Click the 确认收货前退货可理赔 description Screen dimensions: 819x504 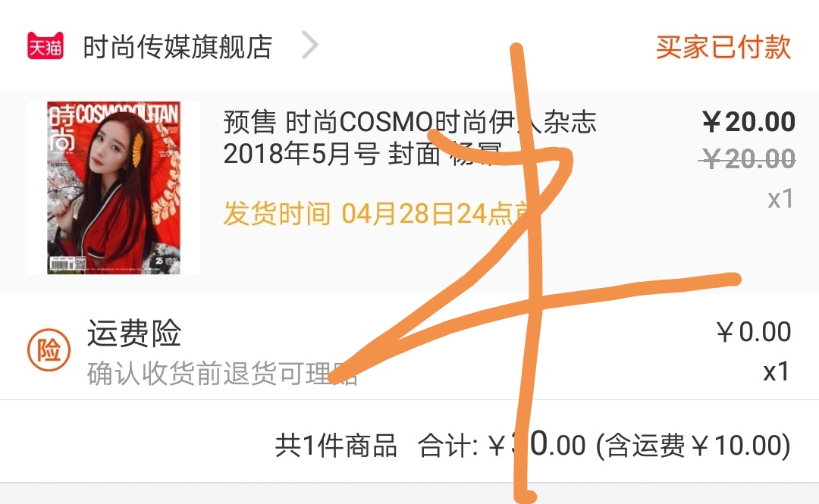(x=222, y=374)
